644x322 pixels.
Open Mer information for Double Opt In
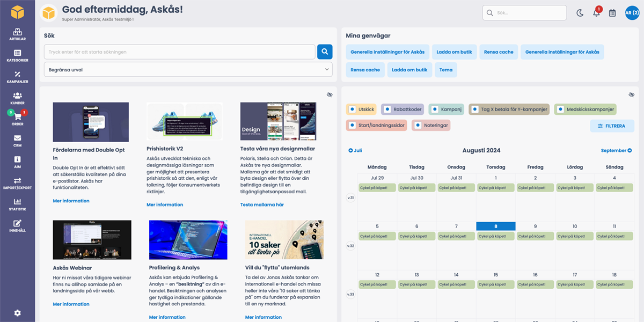click(71, 201)
